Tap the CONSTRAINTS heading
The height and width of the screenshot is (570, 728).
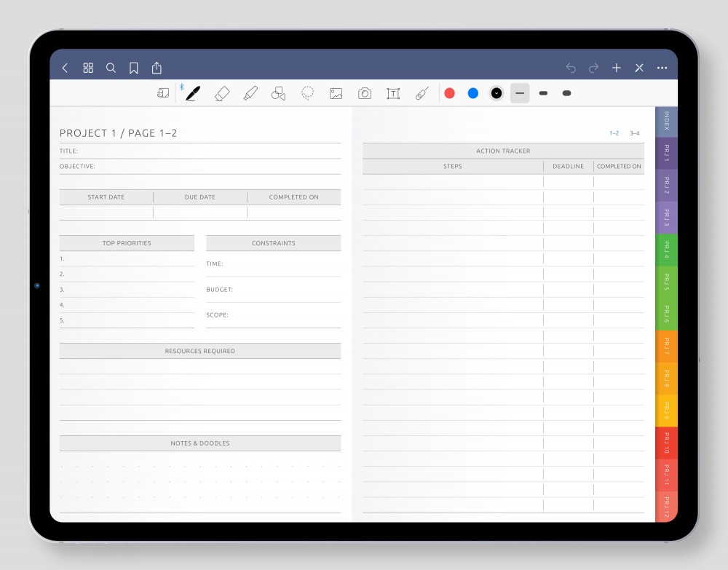click(274, 243)
